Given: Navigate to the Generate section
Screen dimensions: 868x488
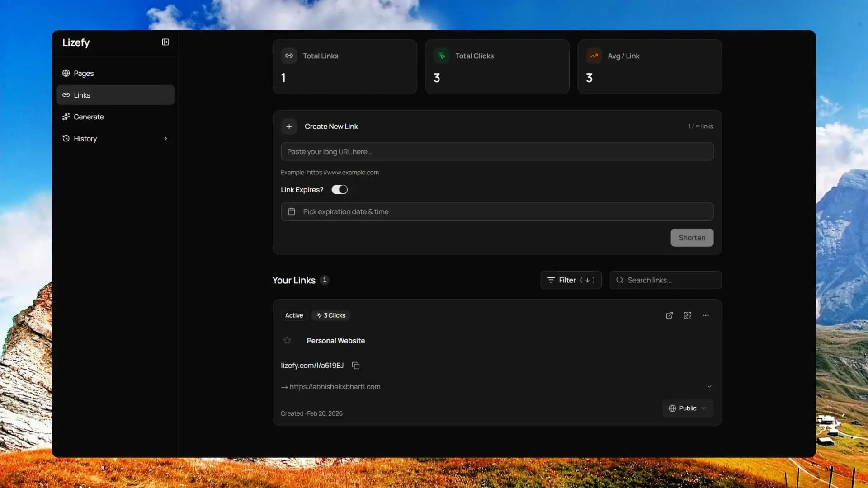Looking at the screenshot, I should tap(88, 117).
